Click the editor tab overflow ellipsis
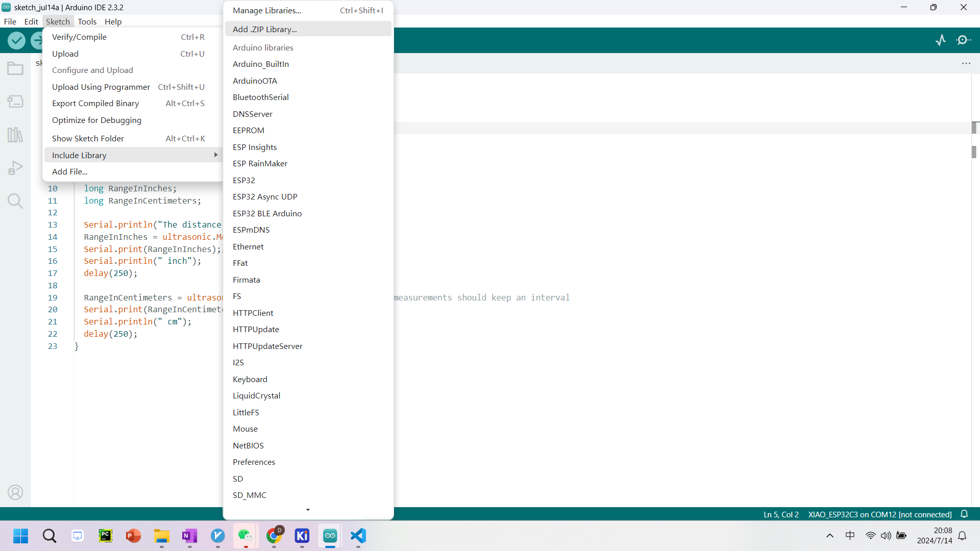 tap(966, 63)
